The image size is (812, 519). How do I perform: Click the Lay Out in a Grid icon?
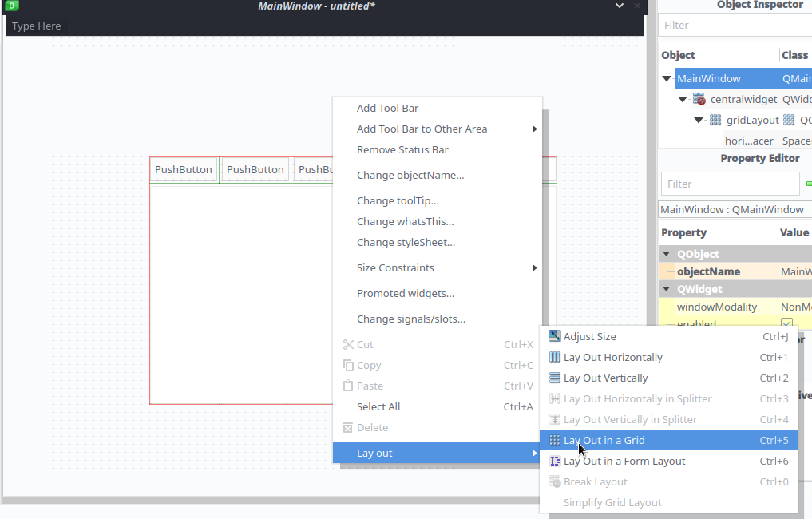tap(555, 441)
